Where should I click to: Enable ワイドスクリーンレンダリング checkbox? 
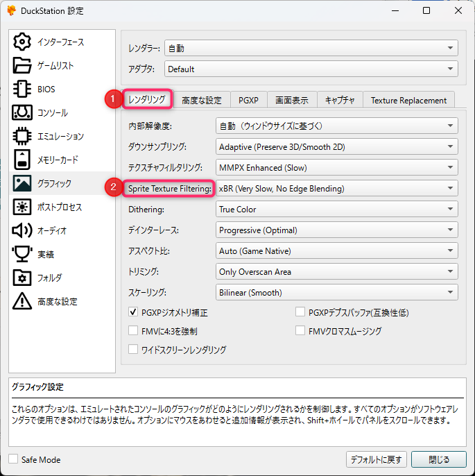coord(135,350)
